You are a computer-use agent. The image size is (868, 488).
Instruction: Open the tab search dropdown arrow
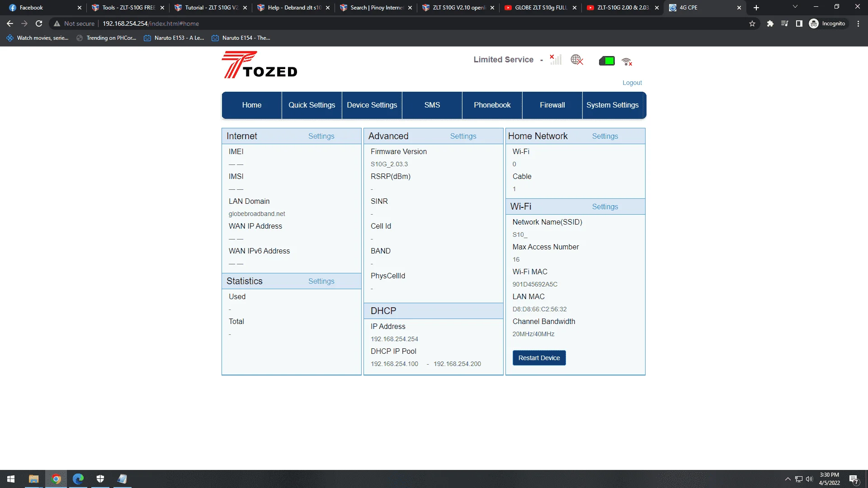[795, 7]
